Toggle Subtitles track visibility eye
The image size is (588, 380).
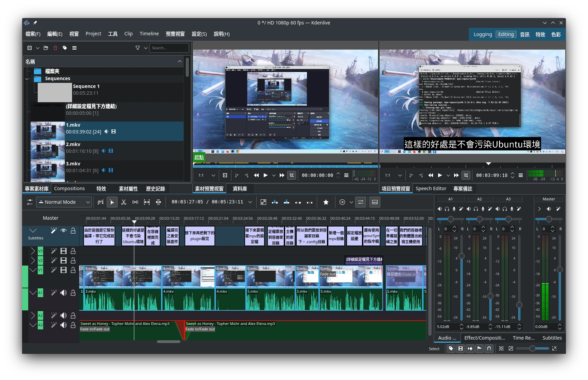tap(64, 231)
